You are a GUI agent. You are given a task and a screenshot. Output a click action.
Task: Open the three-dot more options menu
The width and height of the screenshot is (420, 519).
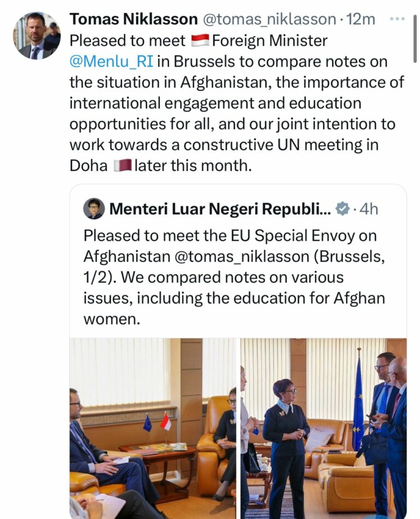coord(397,19)
